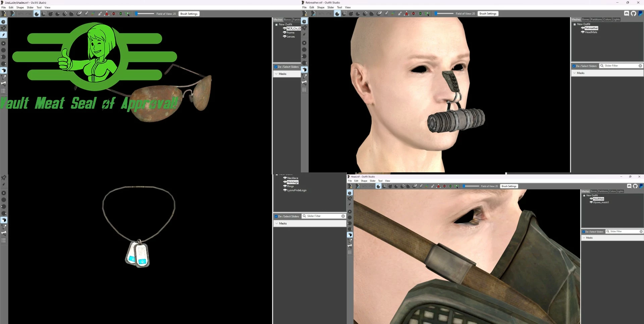Adjust Field of View slider in Rebreather window

[444, 13]
